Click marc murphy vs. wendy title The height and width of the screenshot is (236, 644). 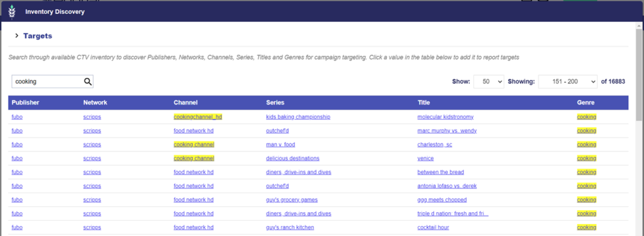(x=447, y=131)
